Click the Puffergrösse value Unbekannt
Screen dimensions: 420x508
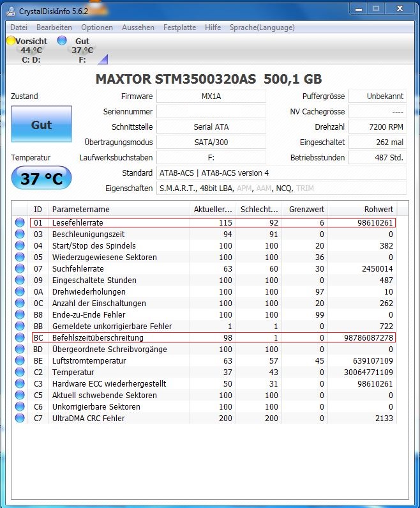click(377, 96)
